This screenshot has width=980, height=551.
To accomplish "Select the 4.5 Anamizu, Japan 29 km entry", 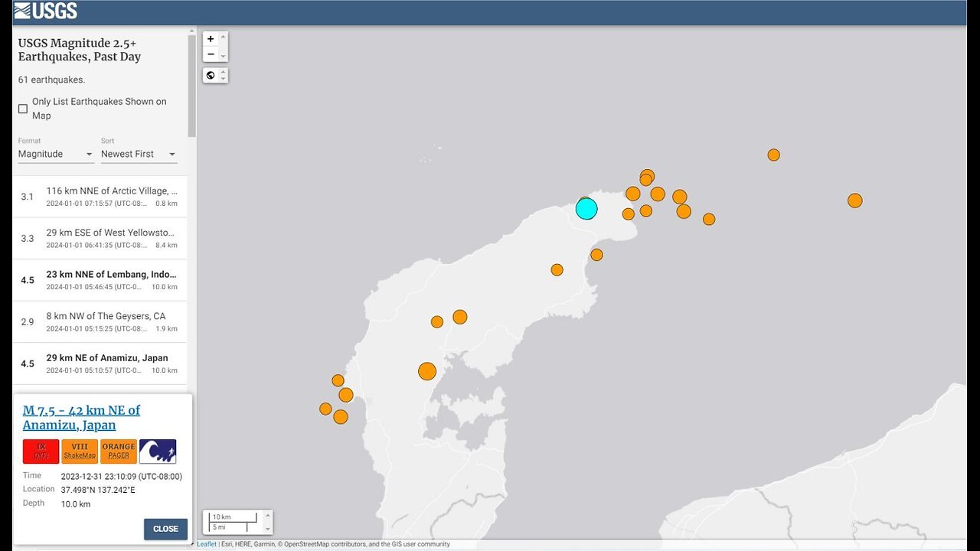I will (x=100, y=364).
